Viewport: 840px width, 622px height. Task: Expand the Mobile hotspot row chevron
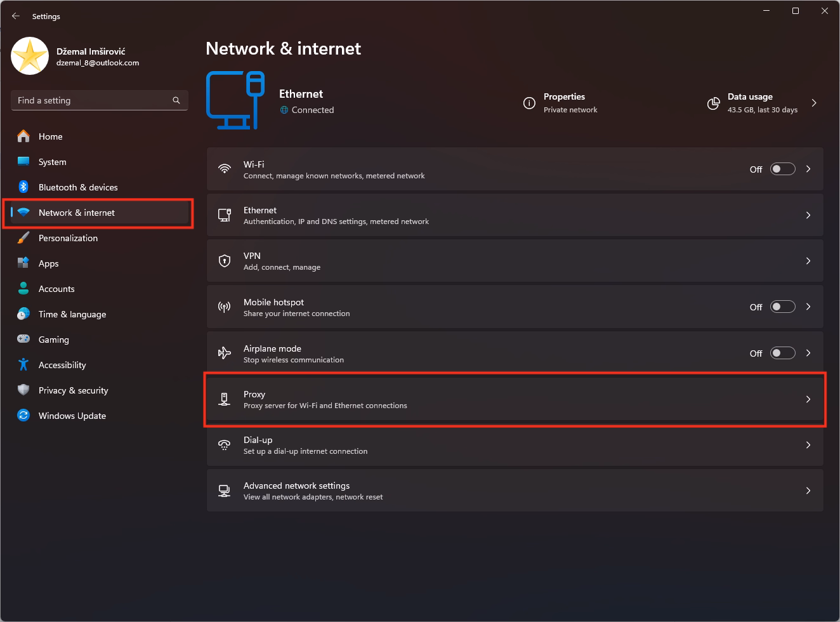pos(808,307)
